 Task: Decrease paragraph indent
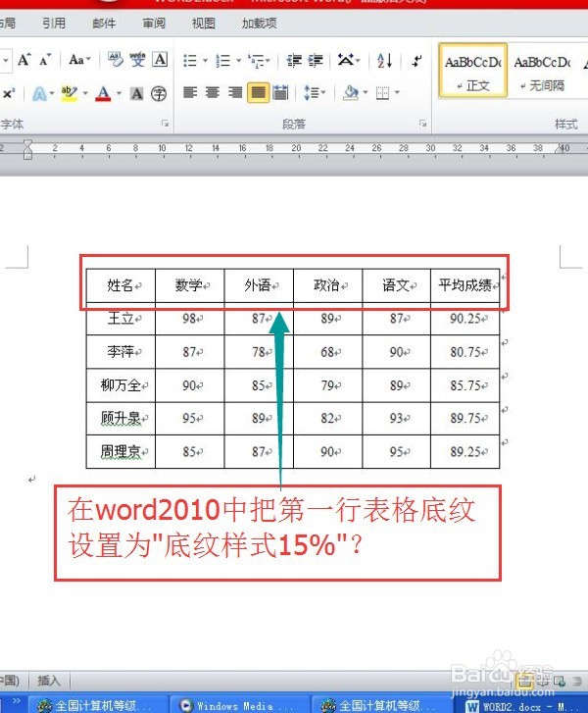(x=294, y=61)
